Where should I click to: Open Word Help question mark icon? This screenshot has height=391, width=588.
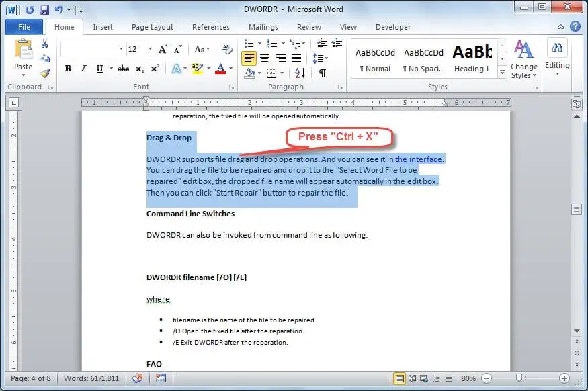[575, 27]
